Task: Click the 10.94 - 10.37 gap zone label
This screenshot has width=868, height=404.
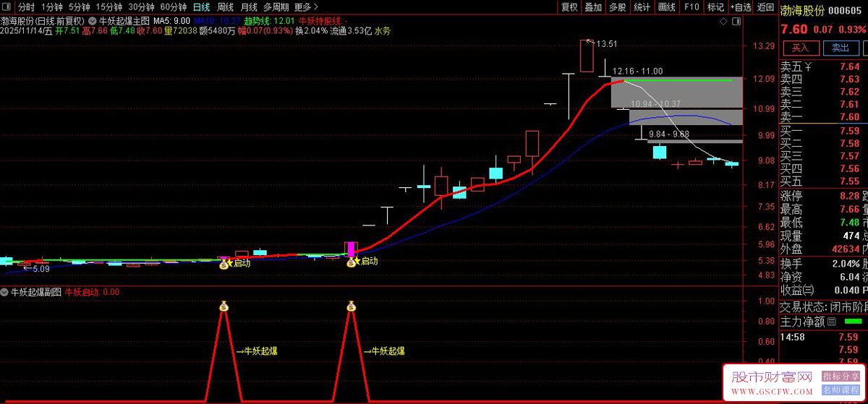Action: (656, 104)
